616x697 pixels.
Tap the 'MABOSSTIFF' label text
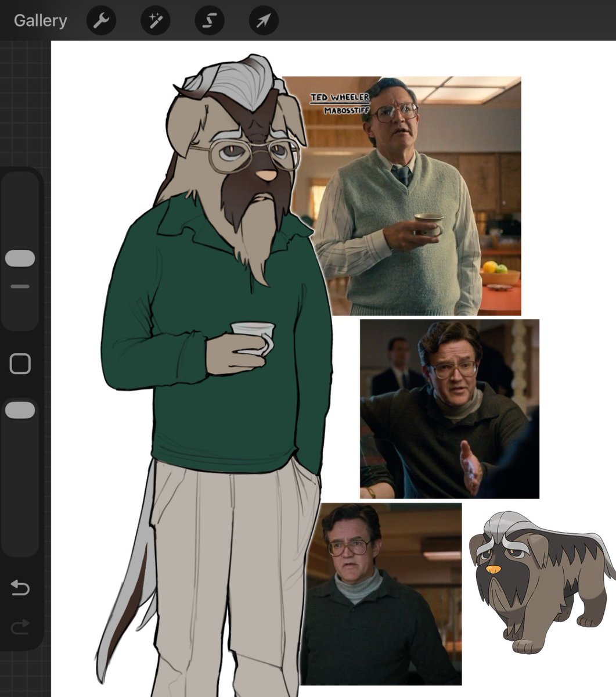pos(347,110)
